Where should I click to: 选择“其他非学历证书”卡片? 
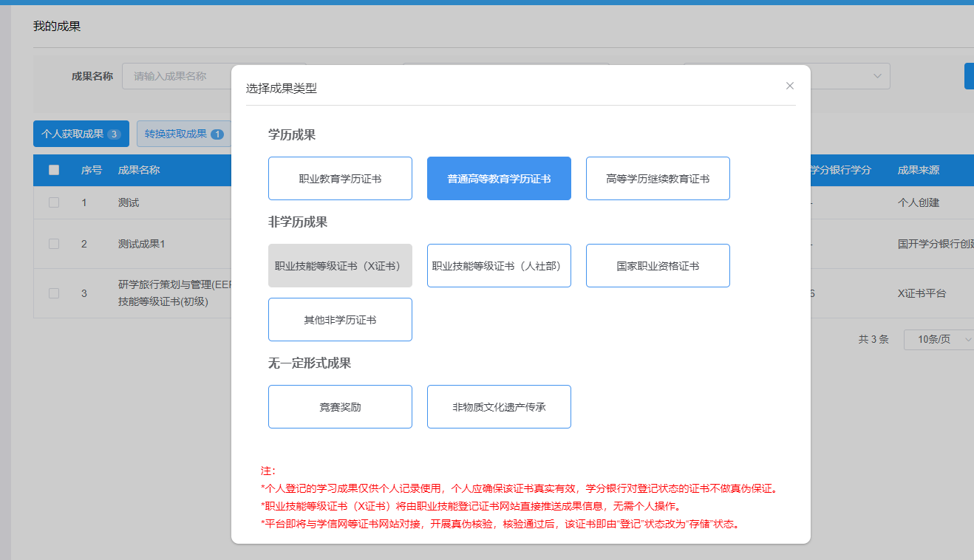pos(340,319)
